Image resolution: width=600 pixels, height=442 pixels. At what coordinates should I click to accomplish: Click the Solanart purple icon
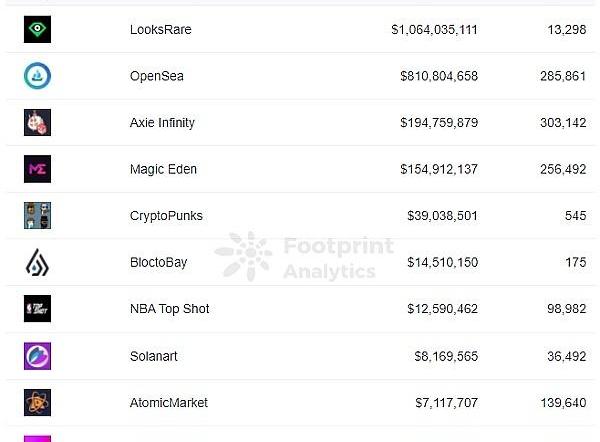coord(37,356)
